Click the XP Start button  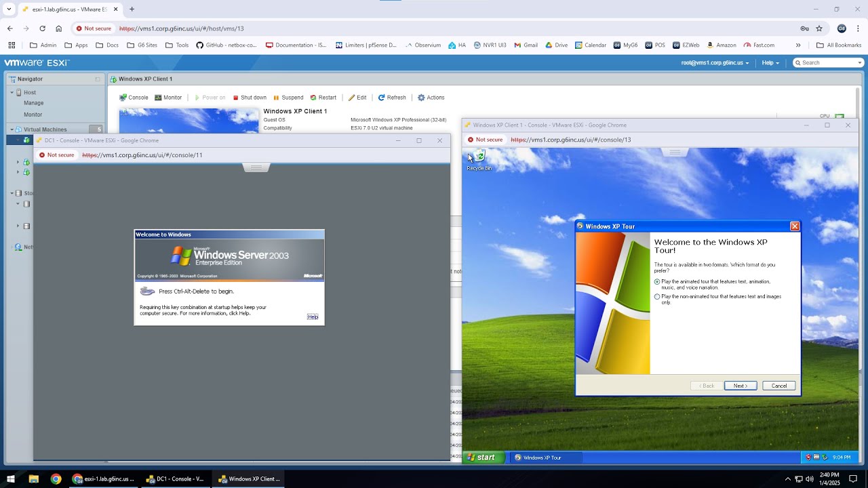click(484, 457)
